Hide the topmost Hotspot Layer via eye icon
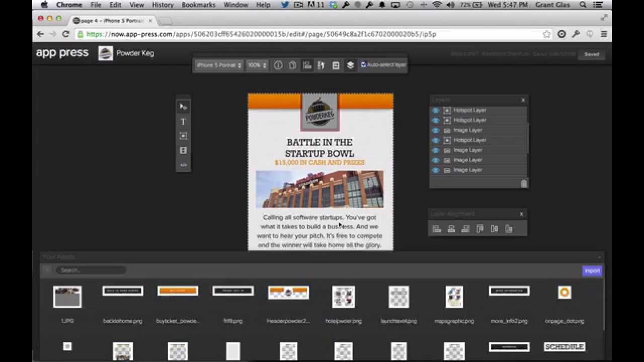 click(436, 110)
